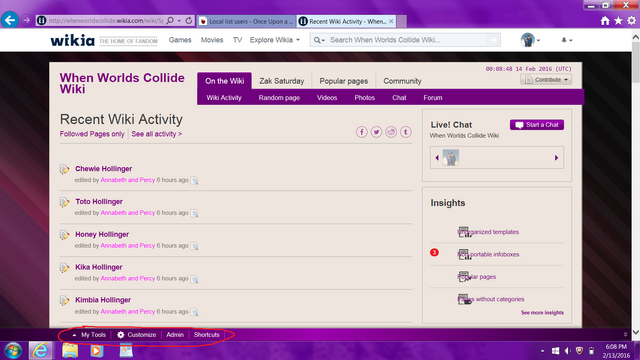Open the diff icon for Toto Hollinger edit
Screen dimensions: 640x360
(x=194, y=213)
